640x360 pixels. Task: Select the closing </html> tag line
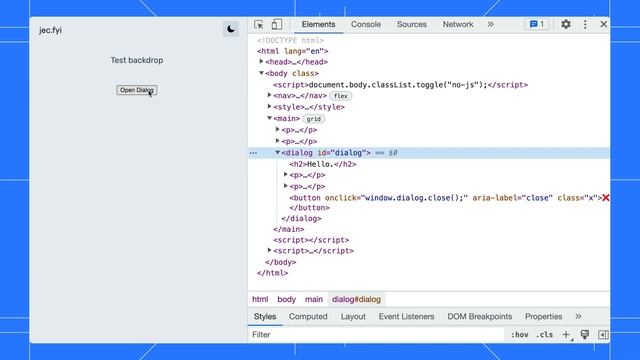pyautogui.click(x=272, y=273)
